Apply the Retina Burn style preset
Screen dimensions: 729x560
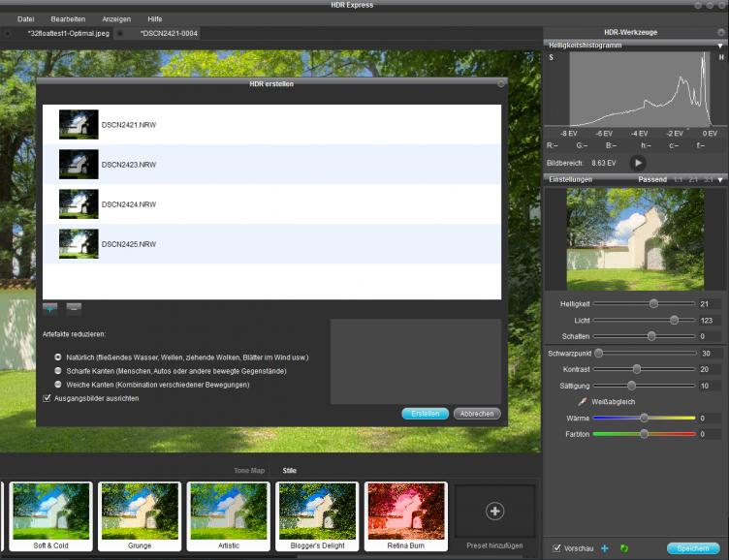click(406, 516)
